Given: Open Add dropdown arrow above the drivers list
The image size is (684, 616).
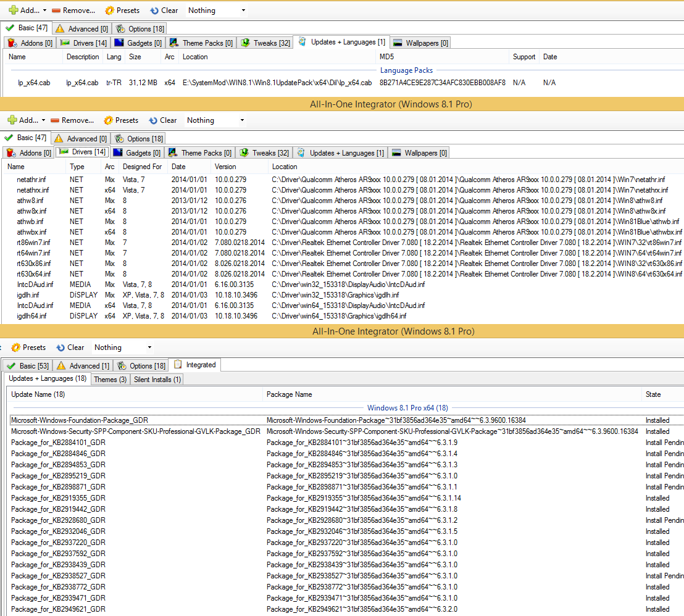Looking at the screenshot, I should pos(43,120).
